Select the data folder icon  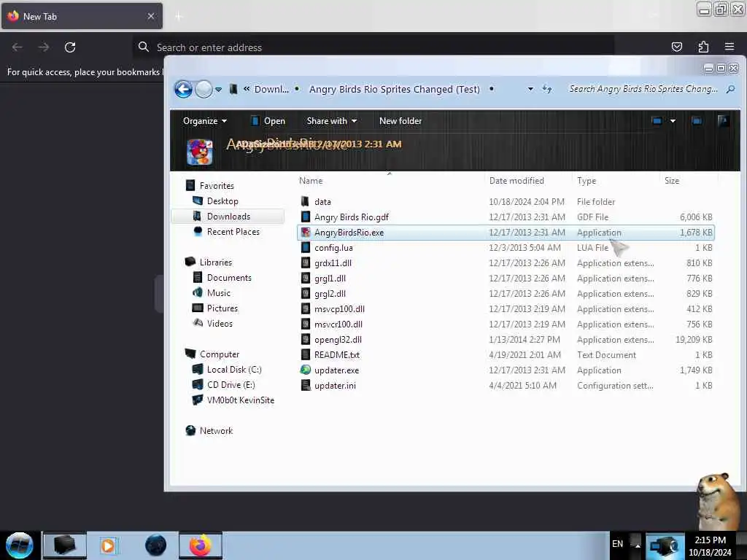pos(306,201)
